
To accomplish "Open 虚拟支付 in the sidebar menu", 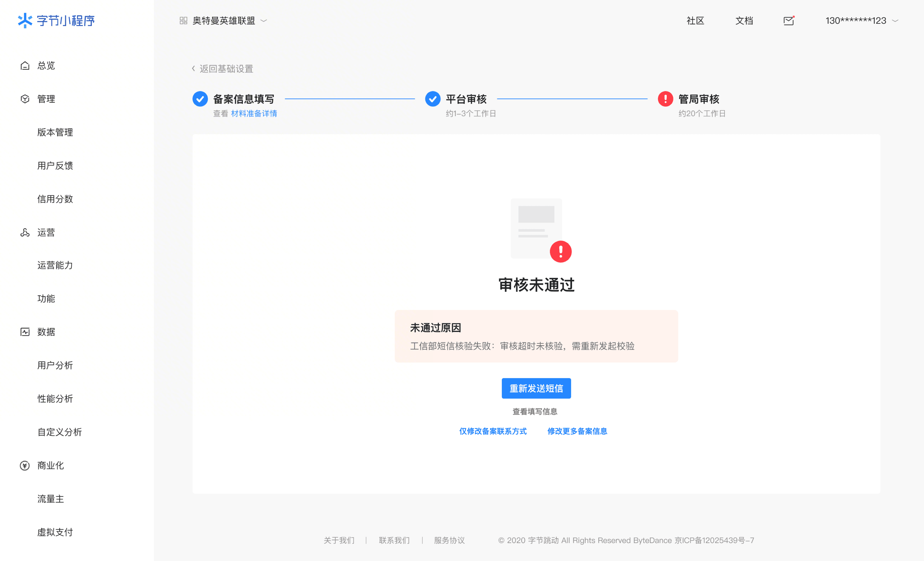I will pos(55,532).
